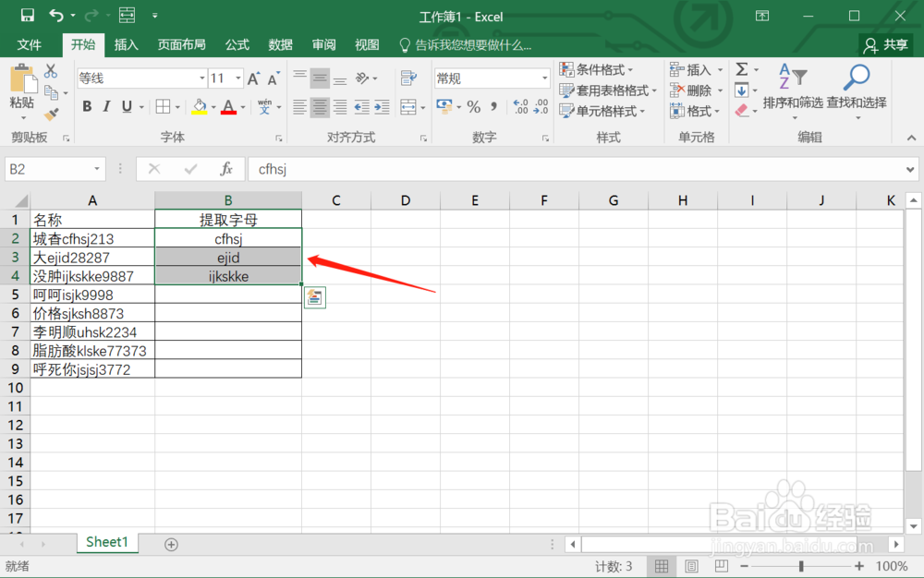Toggle bold formatting
The width and height of the screenshot is (924, 578).
click(x=87, y=106)
